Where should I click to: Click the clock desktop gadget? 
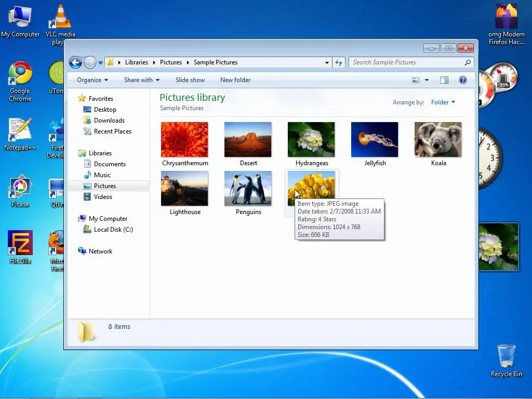coord(490,158)
